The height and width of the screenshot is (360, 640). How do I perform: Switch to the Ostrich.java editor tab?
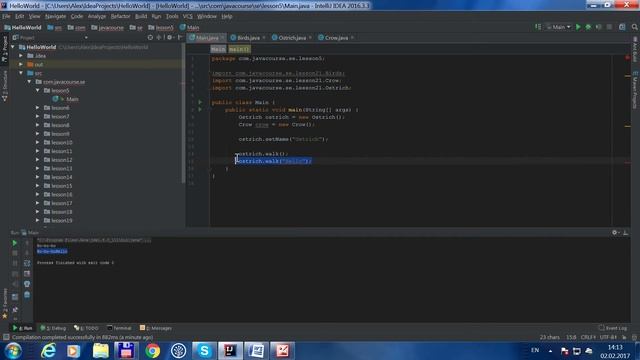click(292, 38)
